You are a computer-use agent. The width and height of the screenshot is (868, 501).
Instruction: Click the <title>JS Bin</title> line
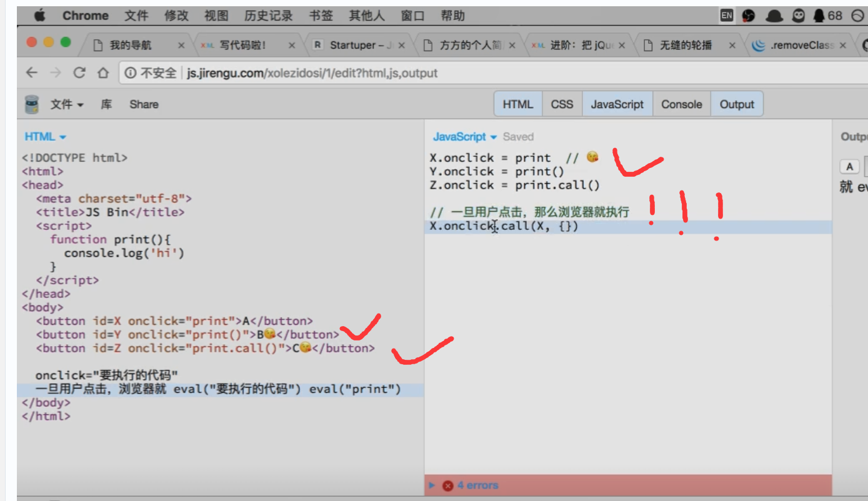coord(110,212)
